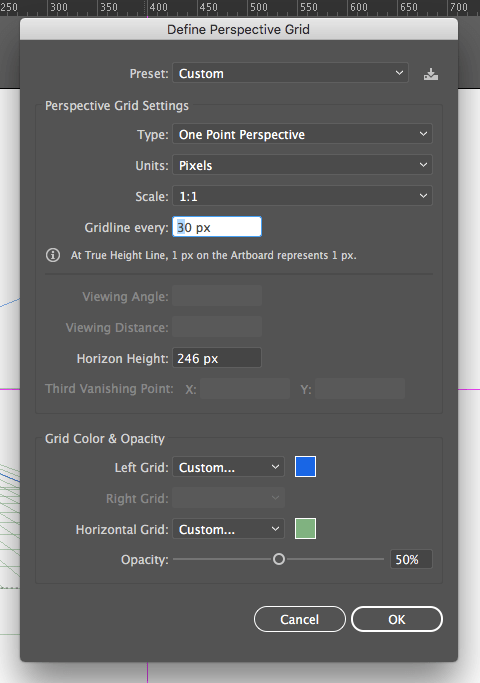Open the Left Grid color dropdown
Viewport: 480px width, 683px height.
(x=229, y=467)
